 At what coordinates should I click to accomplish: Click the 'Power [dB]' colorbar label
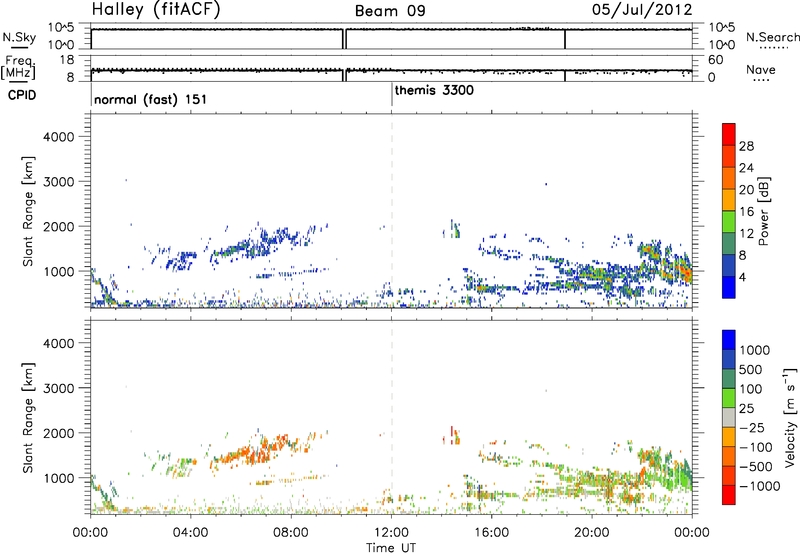pos(763,211)
